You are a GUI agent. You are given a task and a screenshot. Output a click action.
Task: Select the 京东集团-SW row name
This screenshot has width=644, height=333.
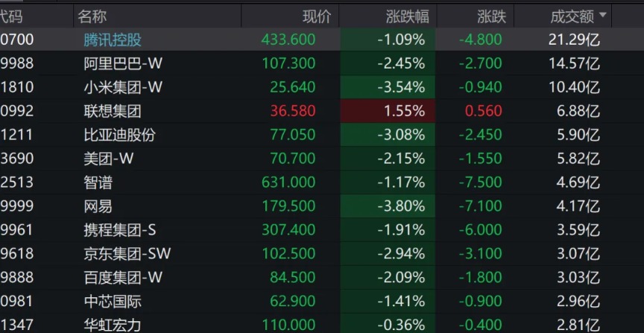point(127,254)
